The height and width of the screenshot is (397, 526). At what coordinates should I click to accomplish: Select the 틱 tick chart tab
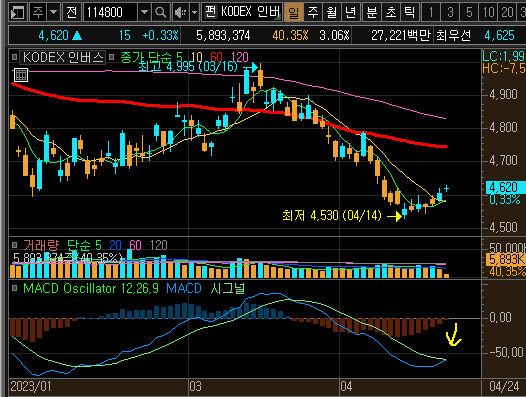[x=410, y=13]
